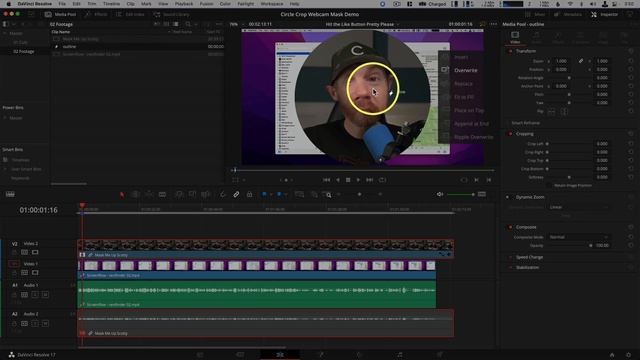Choose Place on Top edit overlay option
Viewport: 640px width, 360px height.
(469, 110)
